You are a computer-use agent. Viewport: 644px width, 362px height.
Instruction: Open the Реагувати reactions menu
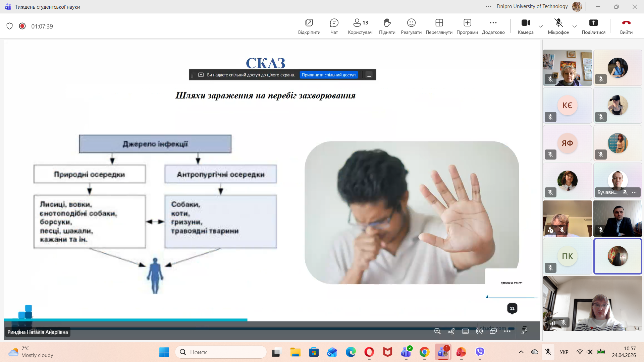coord(411,26)
